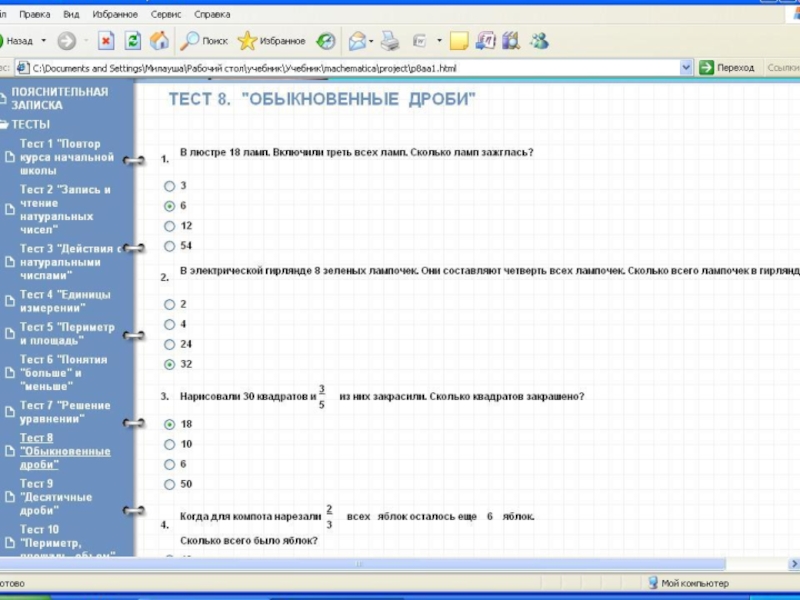Click page icon beside Пояснительная записка
800x600 pixels.
3,98
